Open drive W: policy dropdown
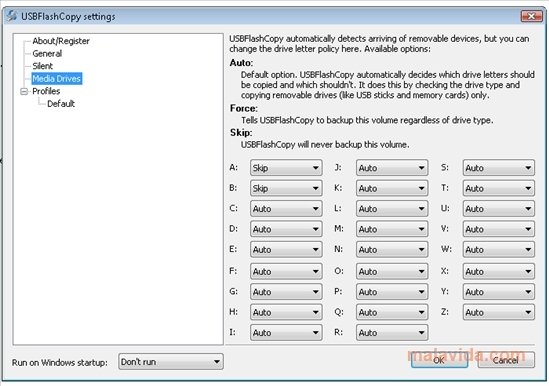 (x=499, y=249)
